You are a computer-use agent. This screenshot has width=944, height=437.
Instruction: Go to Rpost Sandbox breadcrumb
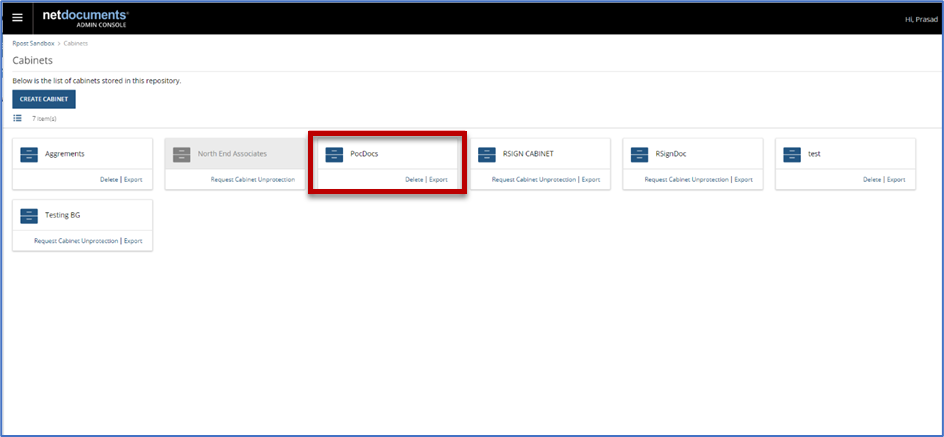pos(34,44)
